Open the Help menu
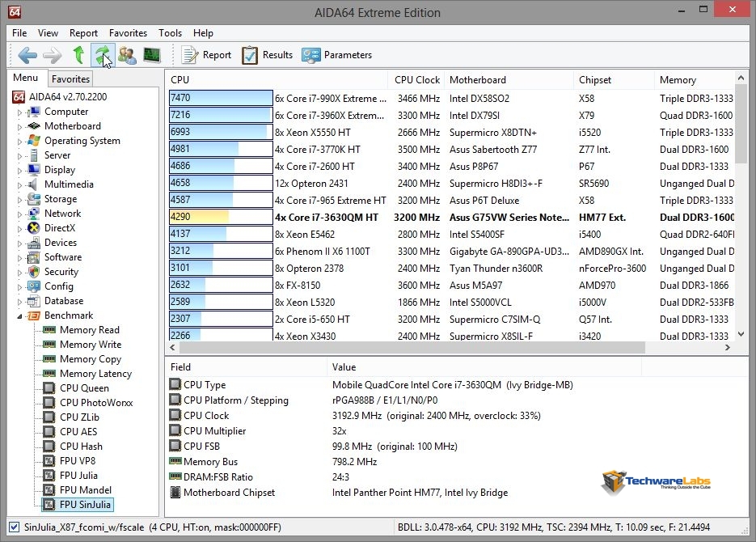Viewport: 756px width, 542px height. pyautogui.click(x=203, y=33)
